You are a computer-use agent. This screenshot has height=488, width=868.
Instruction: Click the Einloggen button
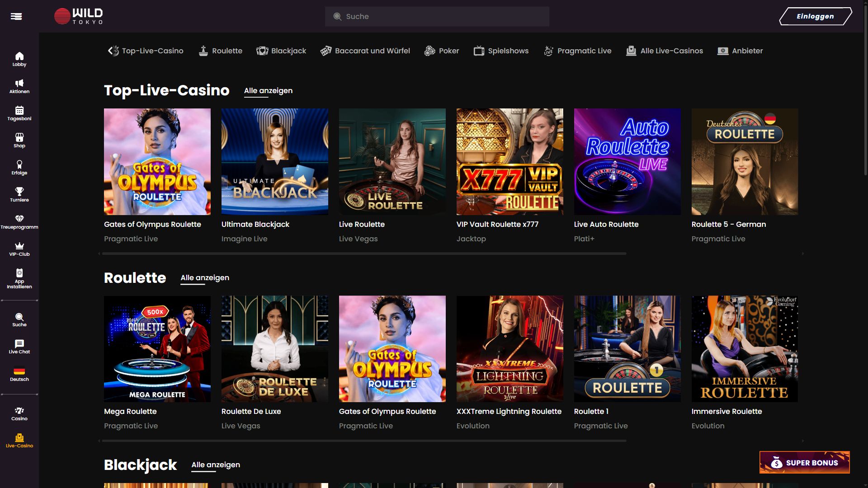click(x=816, y=16)
